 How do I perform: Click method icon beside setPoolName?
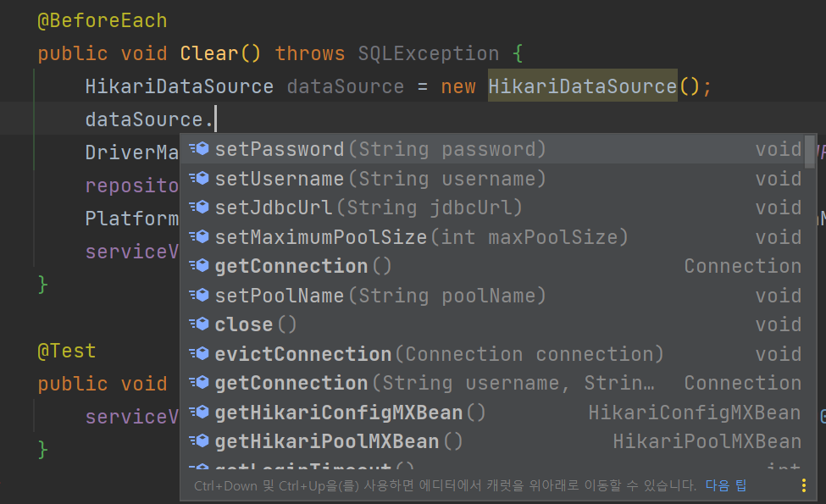tap(199, 296)
